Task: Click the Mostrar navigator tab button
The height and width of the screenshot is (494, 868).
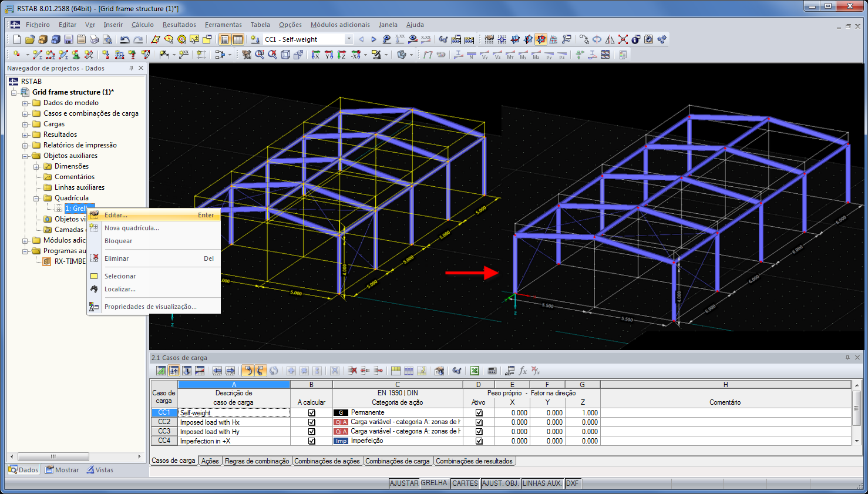Action: point(62,470)
